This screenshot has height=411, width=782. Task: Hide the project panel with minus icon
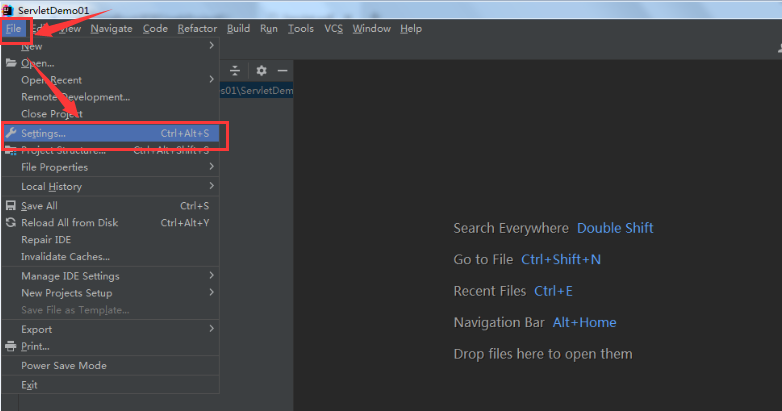282,70
